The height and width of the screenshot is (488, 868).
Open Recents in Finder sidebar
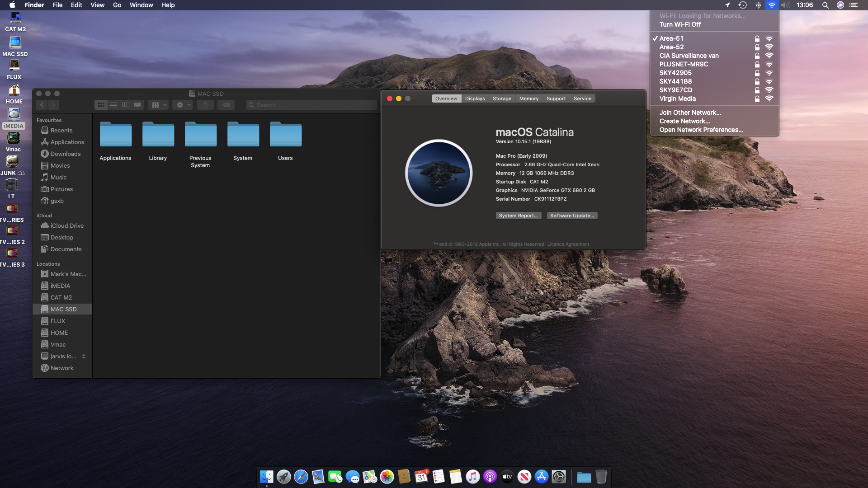pos(62,130)
